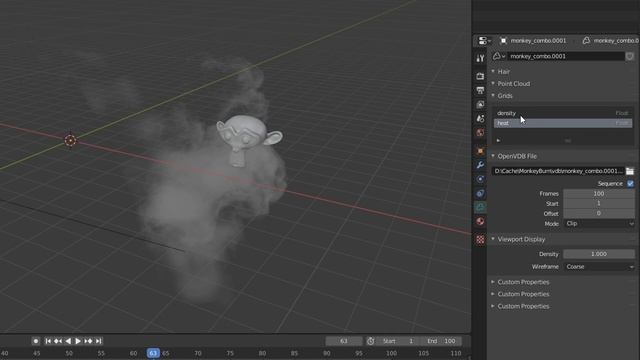
Task: Expand the second Custom Properties panel
Action: [493, 294]
